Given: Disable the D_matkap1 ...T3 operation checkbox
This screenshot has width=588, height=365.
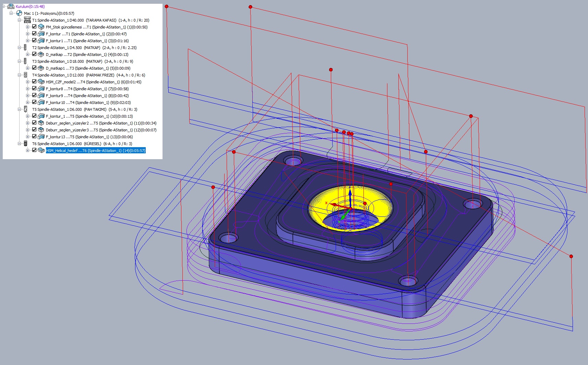Looking at the screenshot, I should click(x=34, y=68).
